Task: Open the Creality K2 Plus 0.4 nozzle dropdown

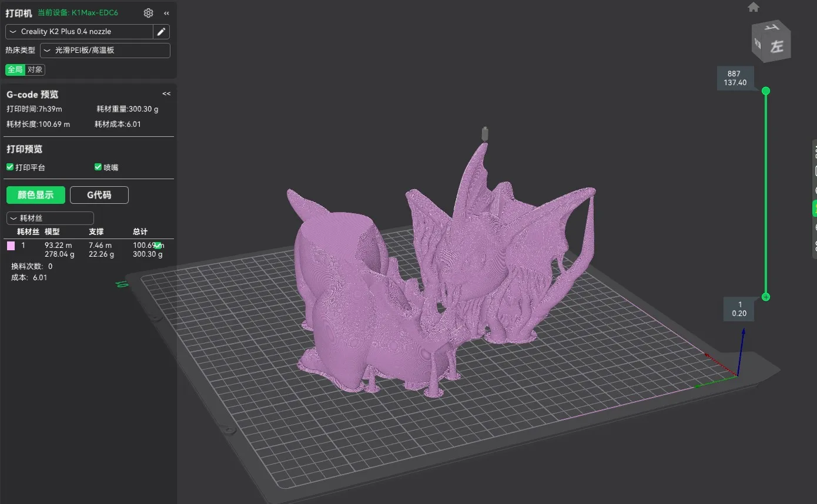Action: 79,32
